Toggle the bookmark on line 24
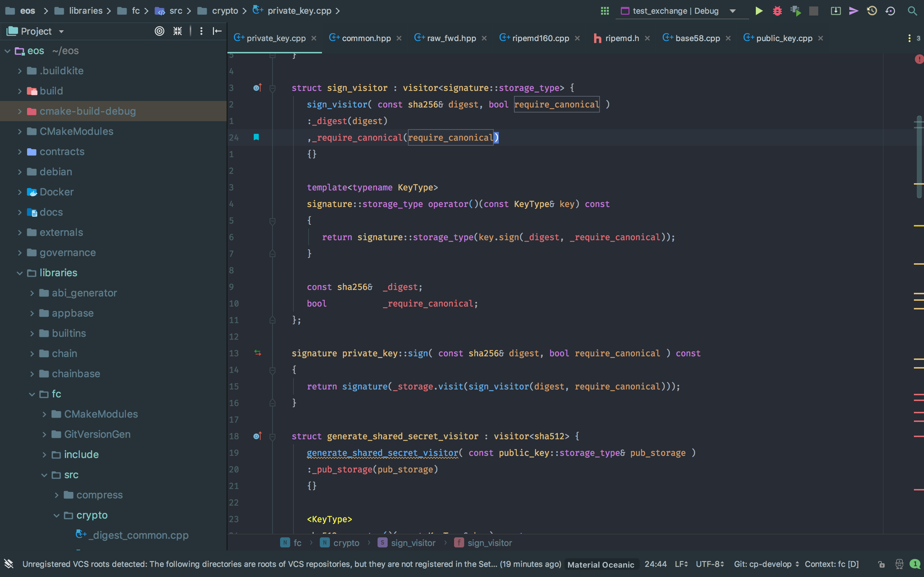The width and height of the screenshot is (924, 577). [256, 138]
